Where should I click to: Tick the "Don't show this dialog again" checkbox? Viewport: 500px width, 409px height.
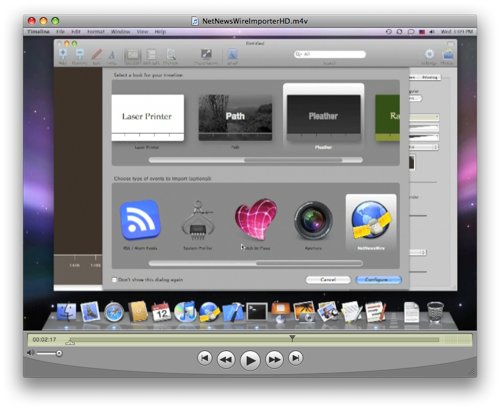coord(114,280)
